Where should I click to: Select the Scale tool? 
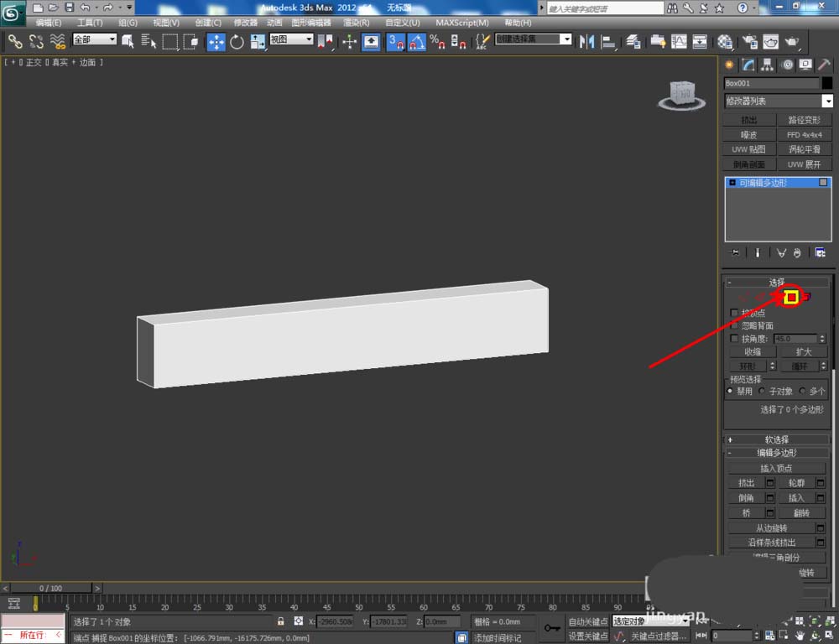point(258,41)
